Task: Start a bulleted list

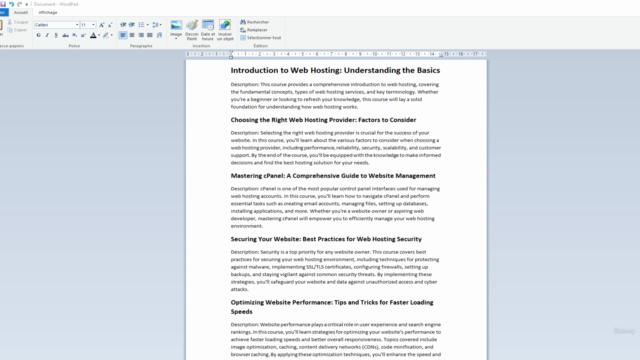Action: [x=141, y=25]
